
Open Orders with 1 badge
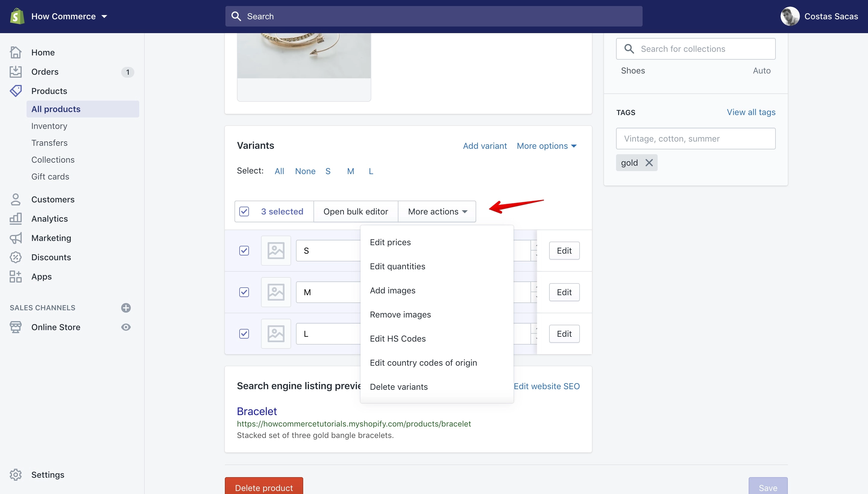(72, 72)
